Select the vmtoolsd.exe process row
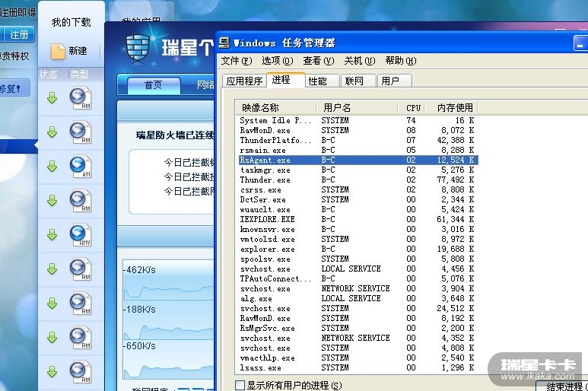This screenshot has height=391, width=588. (358, 239)
